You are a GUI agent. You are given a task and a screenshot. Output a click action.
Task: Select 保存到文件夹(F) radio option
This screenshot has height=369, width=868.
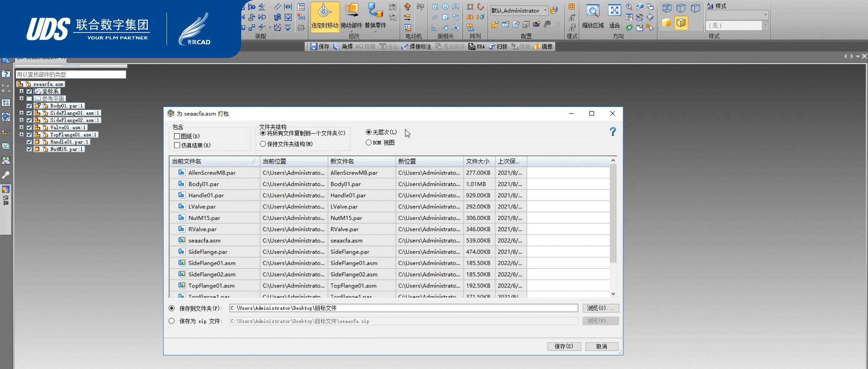point(172,308)
